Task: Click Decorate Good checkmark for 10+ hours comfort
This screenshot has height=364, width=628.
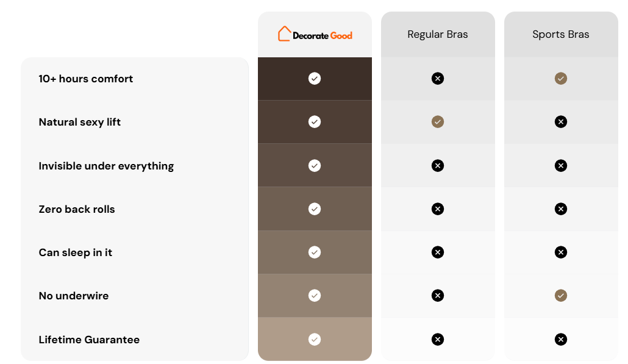Action: tap(315, 79)
